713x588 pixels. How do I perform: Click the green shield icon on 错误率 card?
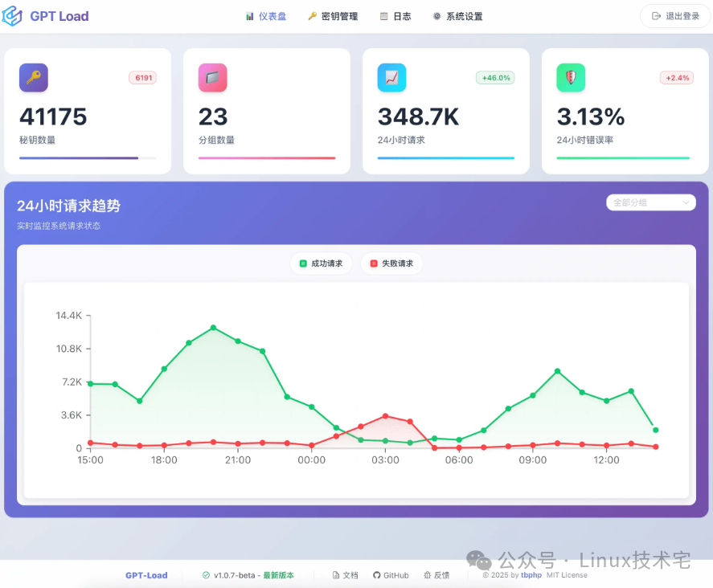(571, 77)
